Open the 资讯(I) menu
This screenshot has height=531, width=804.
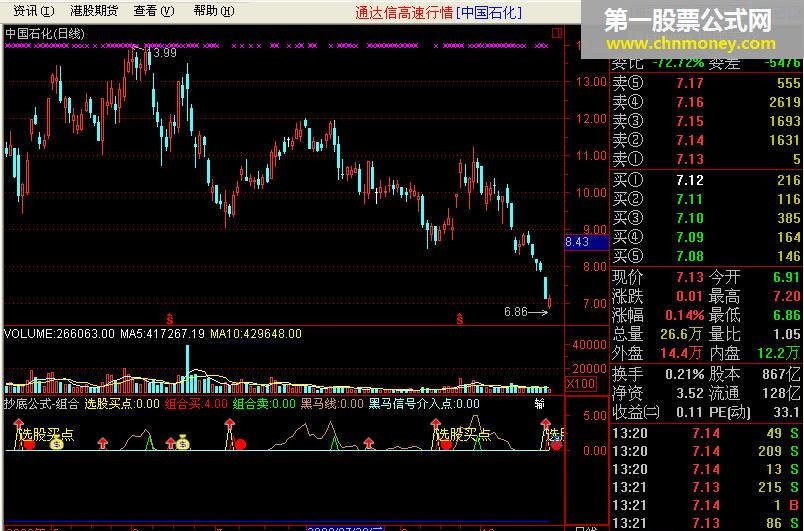pos(33,11)
